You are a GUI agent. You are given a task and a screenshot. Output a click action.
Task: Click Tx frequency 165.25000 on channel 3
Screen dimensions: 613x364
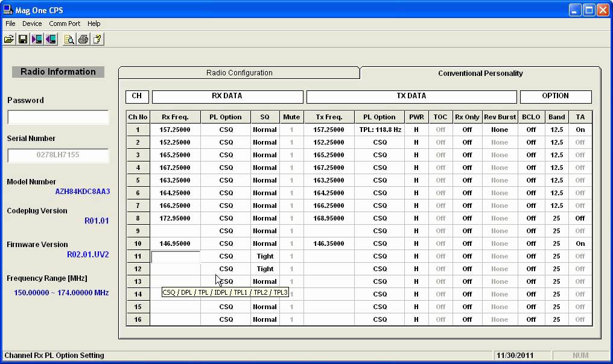pos(329,155)
